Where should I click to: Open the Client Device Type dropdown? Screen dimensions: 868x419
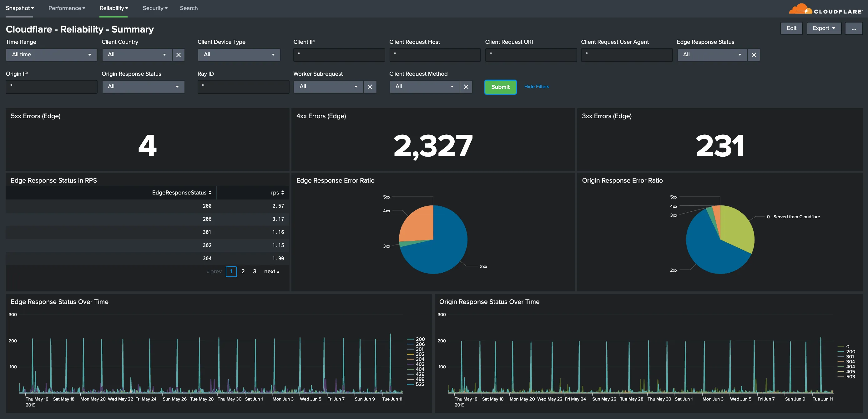(x=239, y=55)
